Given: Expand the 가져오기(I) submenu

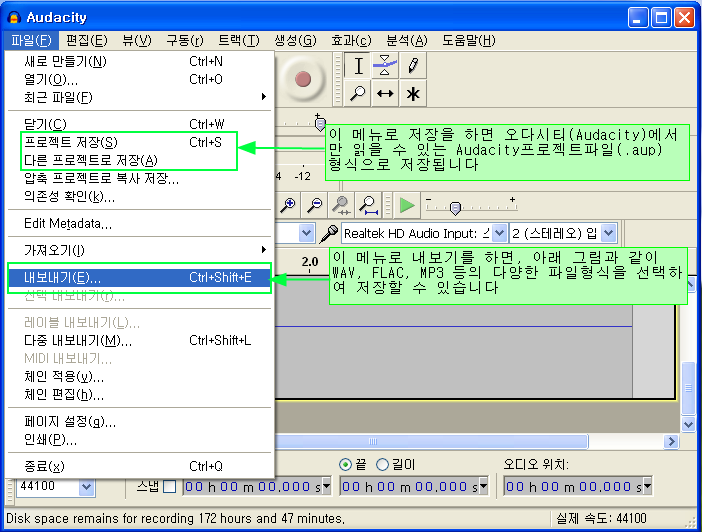Looking at the screenshot, I should 140,250.
